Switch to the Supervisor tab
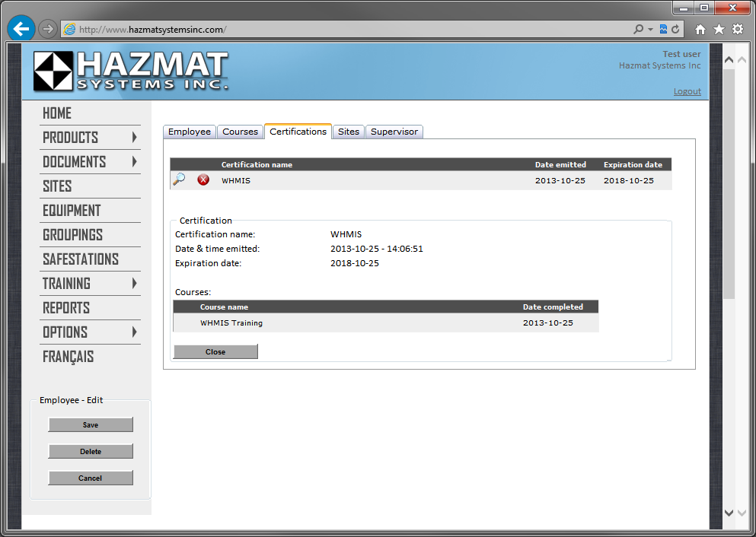The width and height of the screenshot is (756, 537). click(394, 132)
